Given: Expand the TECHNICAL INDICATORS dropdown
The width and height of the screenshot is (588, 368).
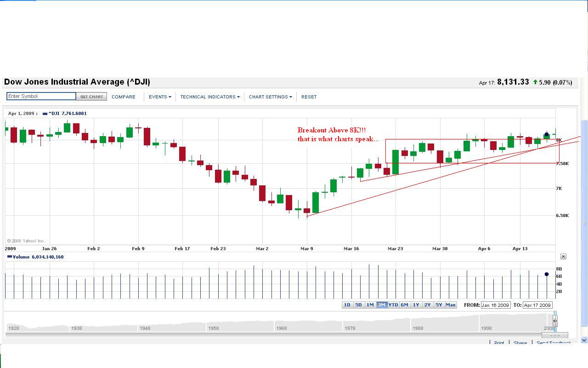Looking at the screenshot, I should [x=210, y=97].
